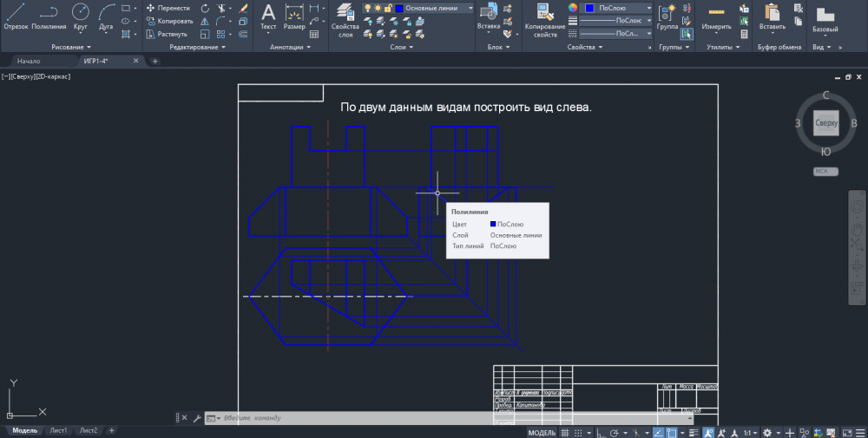868x438 pixels.
Task: Switch to the Модель layout tab
Action: click(25, 430)
